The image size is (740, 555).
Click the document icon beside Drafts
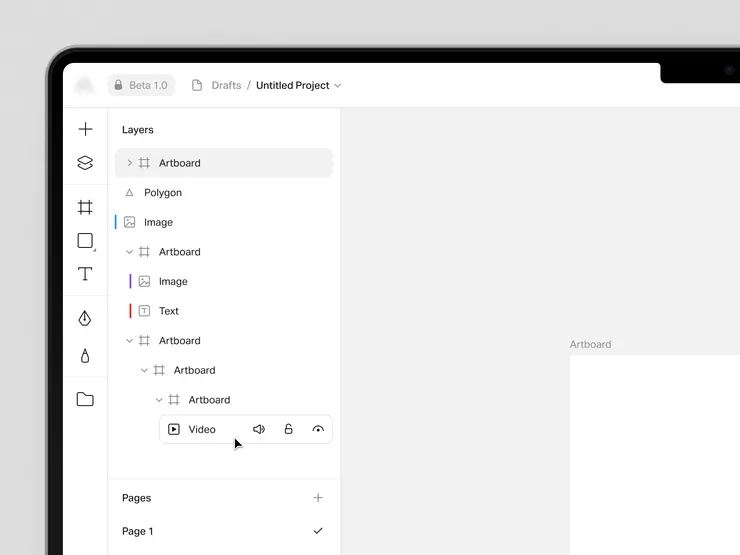click(x=197, y=85)
